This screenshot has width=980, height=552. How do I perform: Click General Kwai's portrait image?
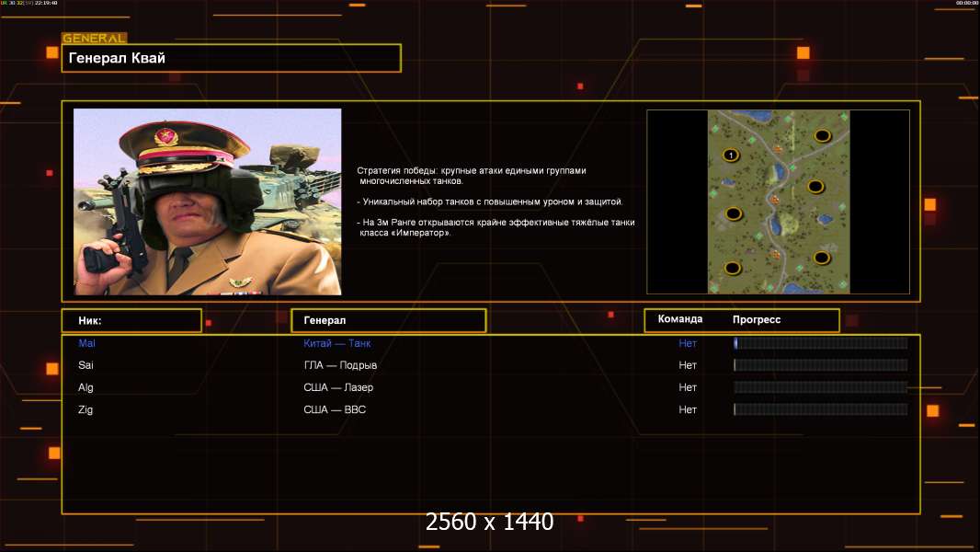[x=207, y=201]
